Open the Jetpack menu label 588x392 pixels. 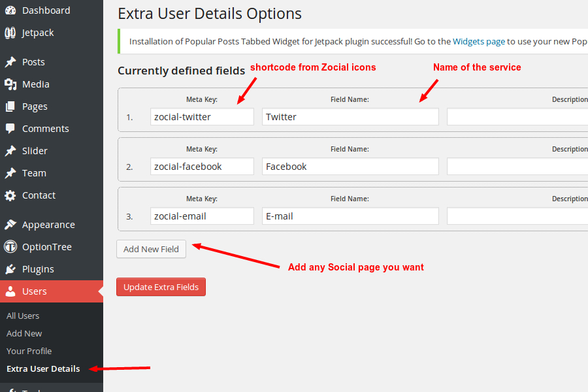tap(38, 33)
